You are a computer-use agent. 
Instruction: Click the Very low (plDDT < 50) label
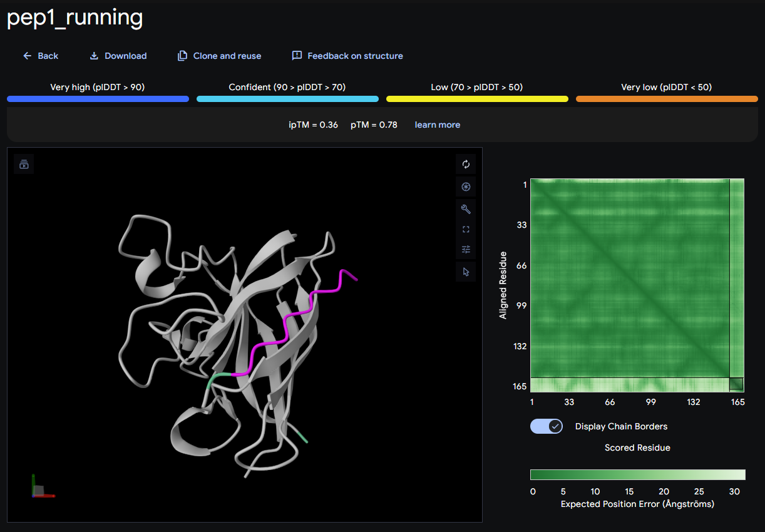pos(667,87)
